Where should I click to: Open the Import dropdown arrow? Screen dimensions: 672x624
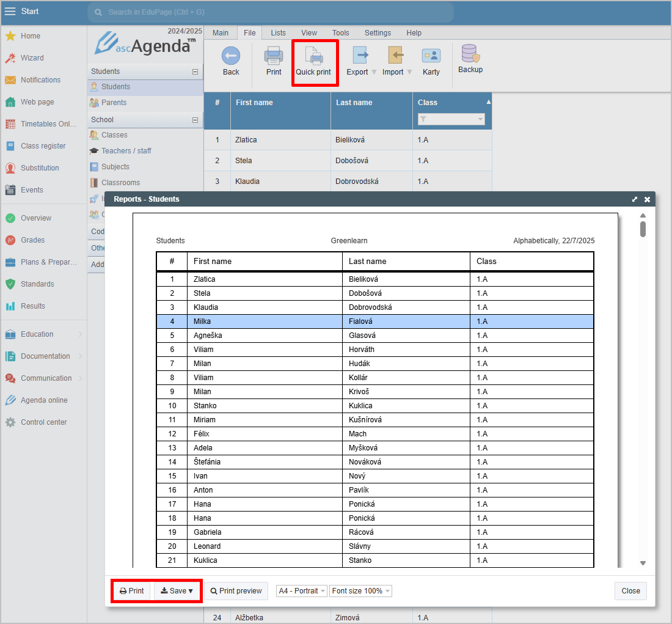point(410,72)
